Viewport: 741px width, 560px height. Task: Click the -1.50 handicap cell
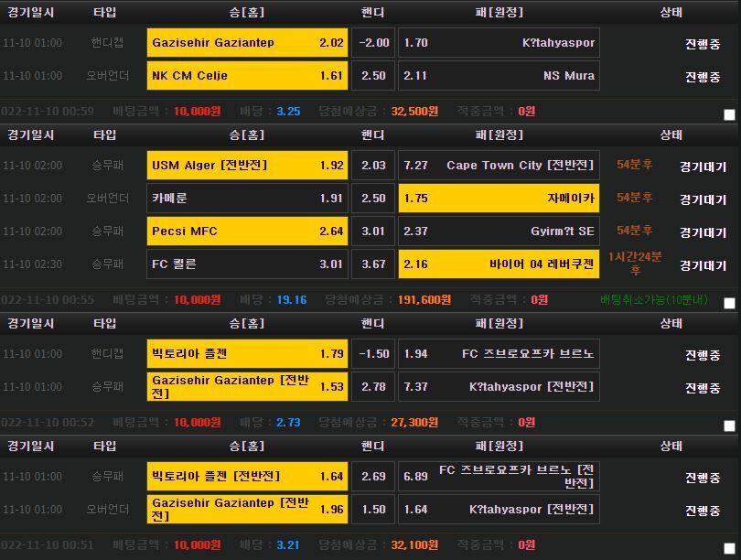(x=373, y=353)
